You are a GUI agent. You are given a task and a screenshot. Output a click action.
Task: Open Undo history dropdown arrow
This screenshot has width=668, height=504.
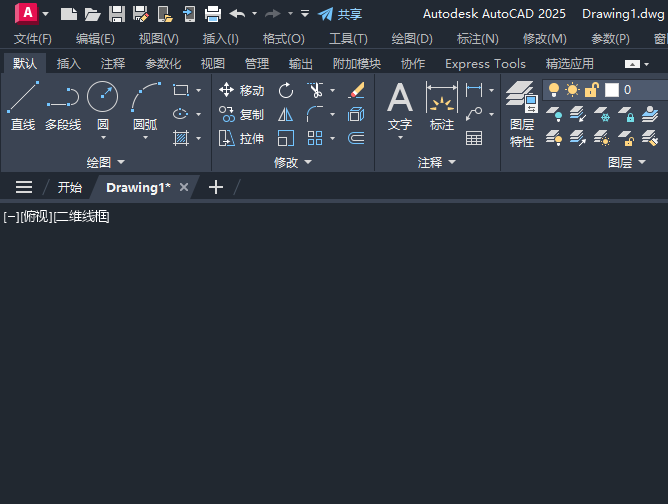click(x=254, y=14)
